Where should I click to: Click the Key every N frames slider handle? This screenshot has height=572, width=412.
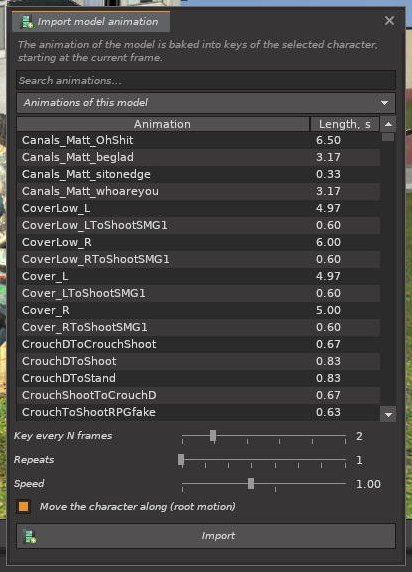pos(213,436)
